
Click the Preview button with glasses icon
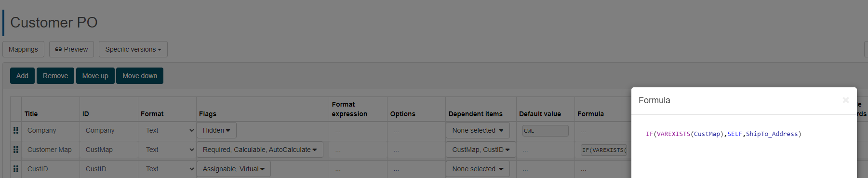(x=71, y=49)
